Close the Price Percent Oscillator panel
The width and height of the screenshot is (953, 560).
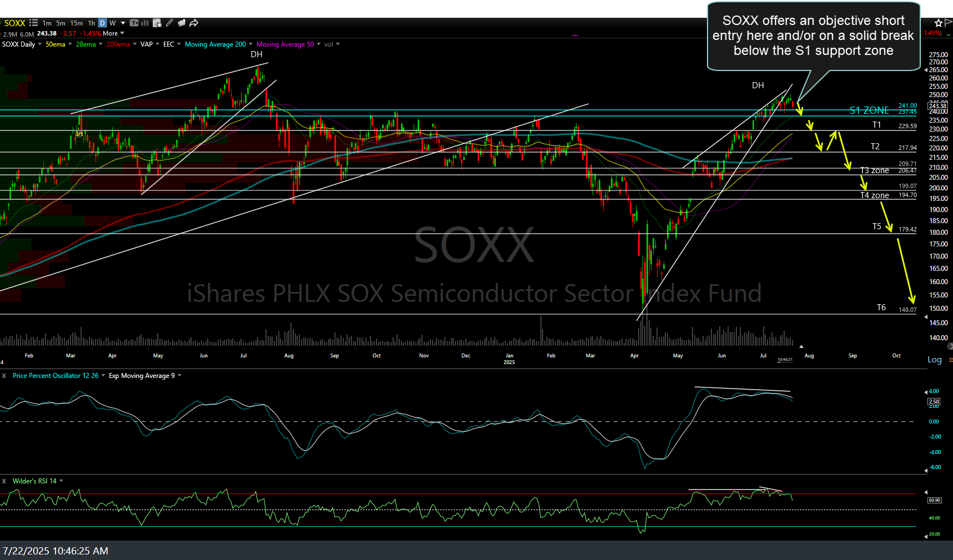[4, 376]
